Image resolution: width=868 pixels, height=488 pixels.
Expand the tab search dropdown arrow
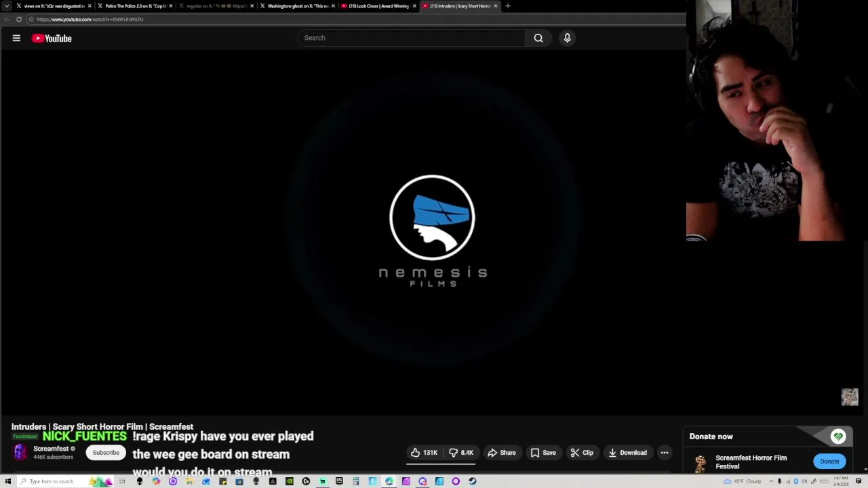coord(7,6)
